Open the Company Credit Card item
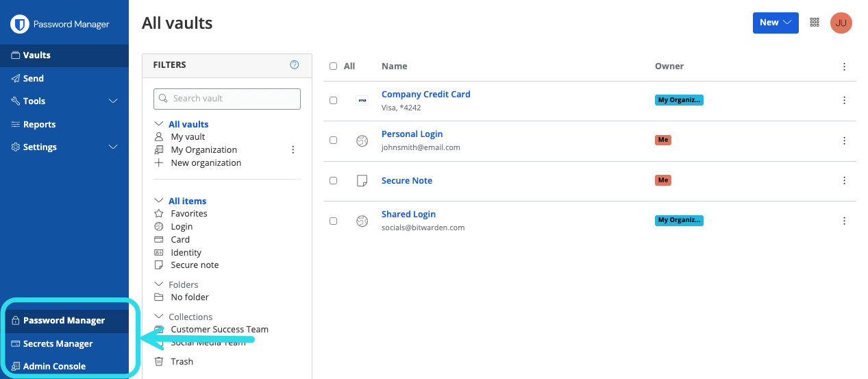The height and width of the screenshot is (379, 868). pyautogui.click(x=425, y=95)
